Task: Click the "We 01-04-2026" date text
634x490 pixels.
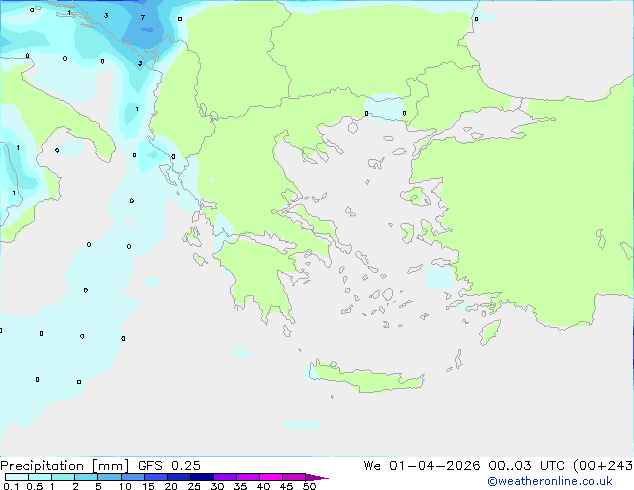Action: coord(422,466)
